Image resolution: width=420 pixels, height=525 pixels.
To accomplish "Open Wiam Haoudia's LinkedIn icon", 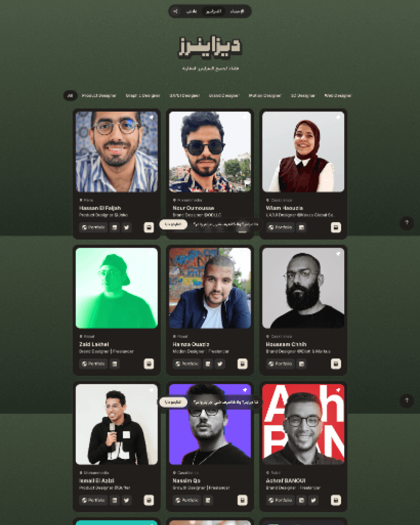I will coord(301,227).
